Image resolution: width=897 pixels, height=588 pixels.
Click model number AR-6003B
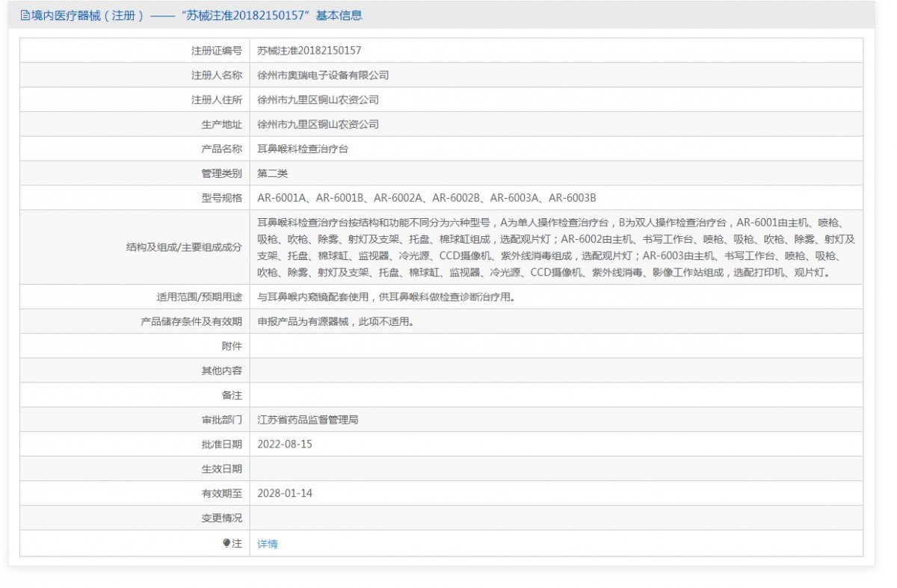click(573, 199)
